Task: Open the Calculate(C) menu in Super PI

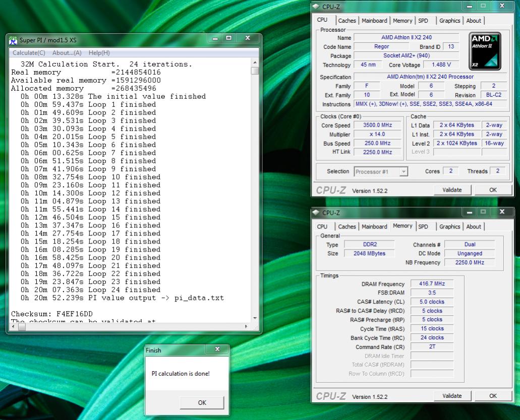Action: pos(29,53)
